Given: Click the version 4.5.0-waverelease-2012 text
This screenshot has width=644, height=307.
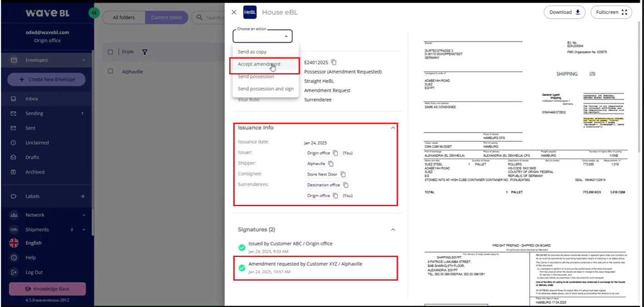Looking at the screenshot, I should pos(47,300).
